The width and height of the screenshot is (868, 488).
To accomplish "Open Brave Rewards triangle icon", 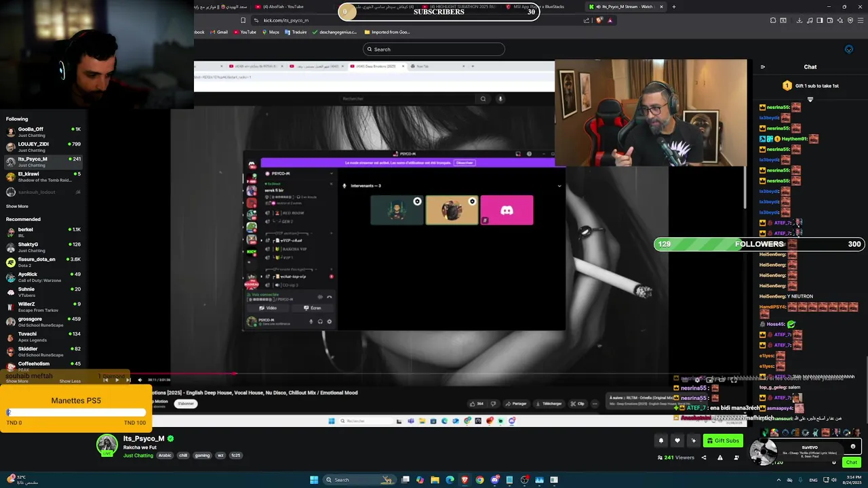I will [610, 20].
